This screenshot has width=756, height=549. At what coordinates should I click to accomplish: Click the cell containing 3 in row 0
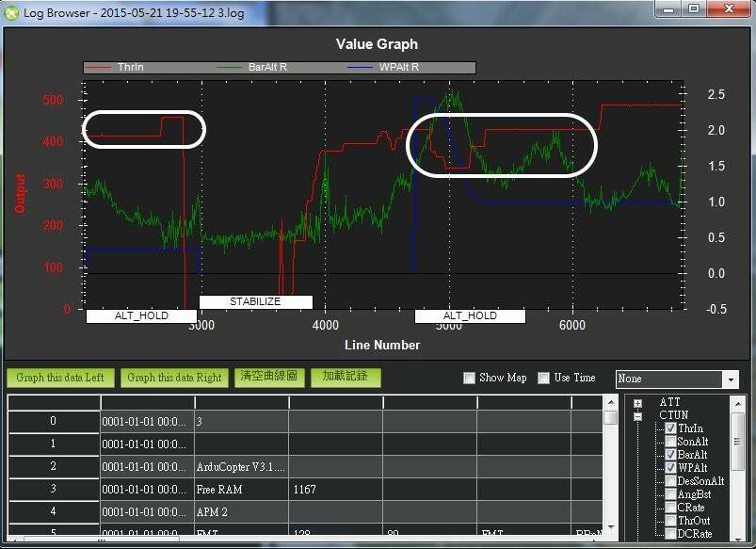click(241, 422)
